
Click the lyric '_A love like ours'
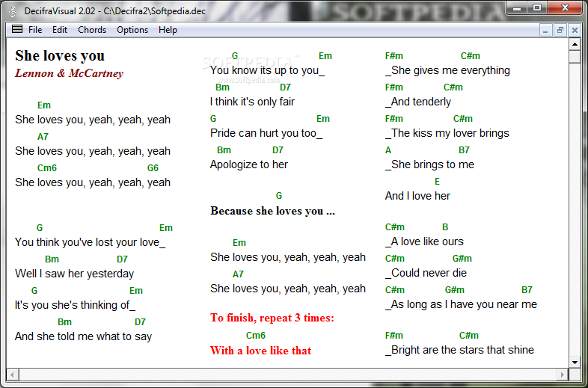424,241
